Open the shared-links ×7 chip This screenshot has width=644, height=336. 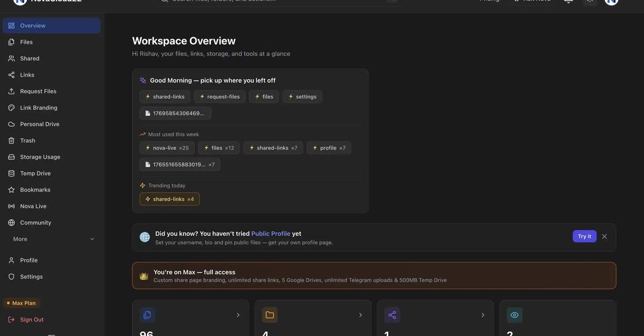point(273,148)
